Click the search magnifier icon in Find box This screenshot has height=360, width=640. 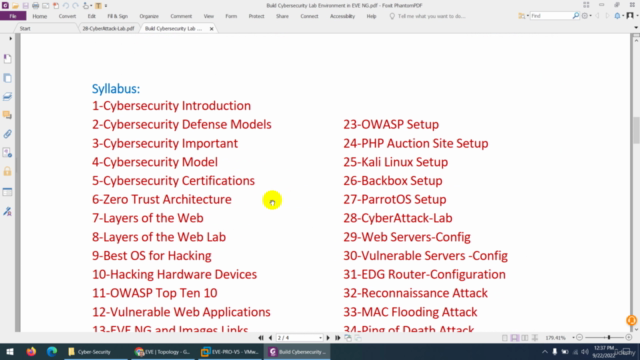click(576, 16)
